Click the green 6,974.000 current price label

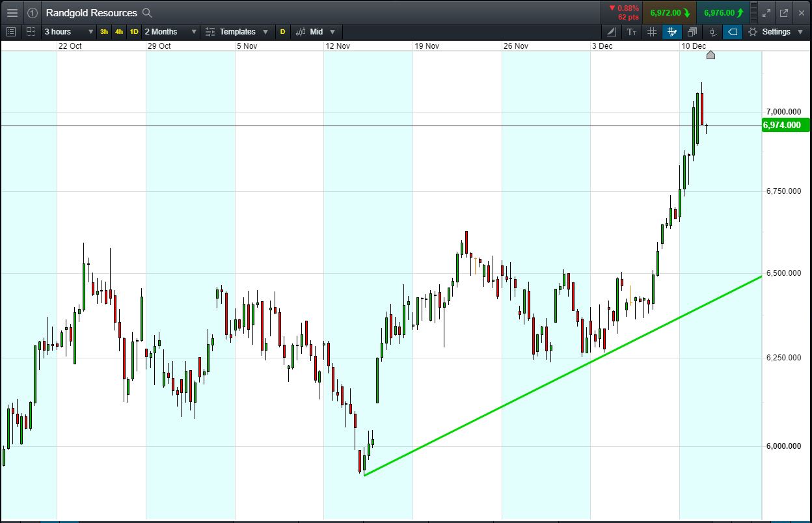pyautogui.click(x=785, y=125)
